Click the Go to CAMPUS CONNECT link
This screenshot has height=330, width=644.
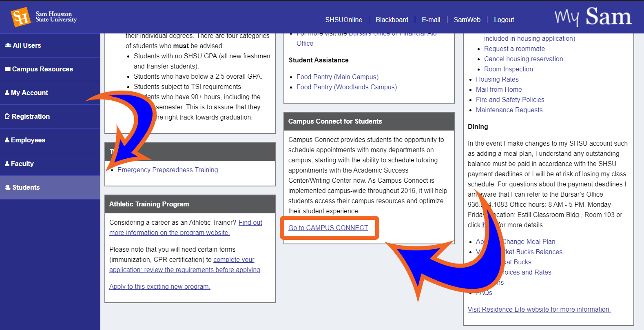[x=328, y=228]
